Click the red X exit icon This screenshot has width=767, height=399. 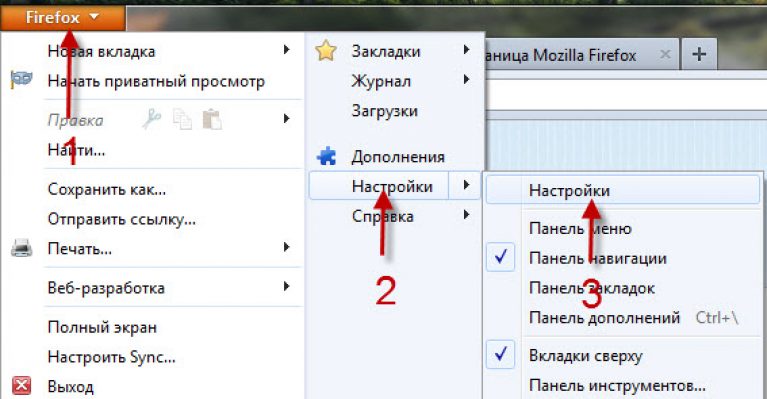click(x=22, y=385)
